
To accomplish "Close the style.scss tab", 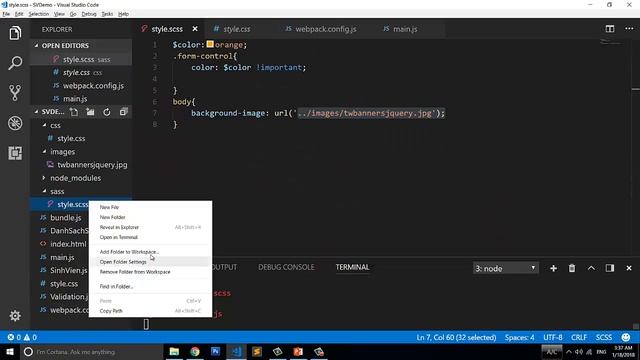I will [x=195, y=29].
